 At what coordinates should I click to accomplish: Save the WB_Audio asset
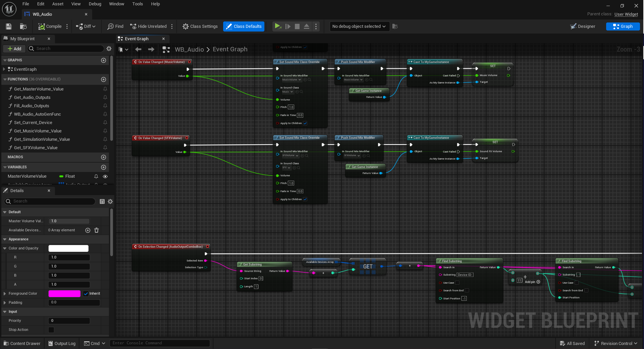pos(8,26)
